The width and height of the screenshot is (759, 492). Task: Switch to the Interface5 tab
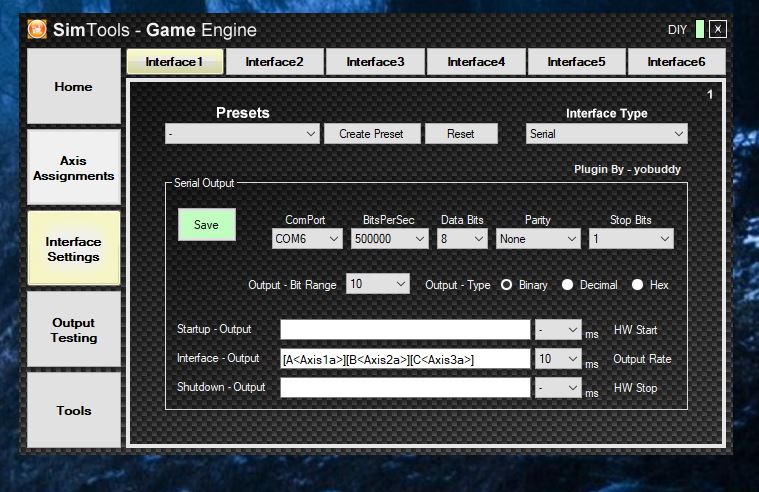pyautogui.click(x=576, y=62)
